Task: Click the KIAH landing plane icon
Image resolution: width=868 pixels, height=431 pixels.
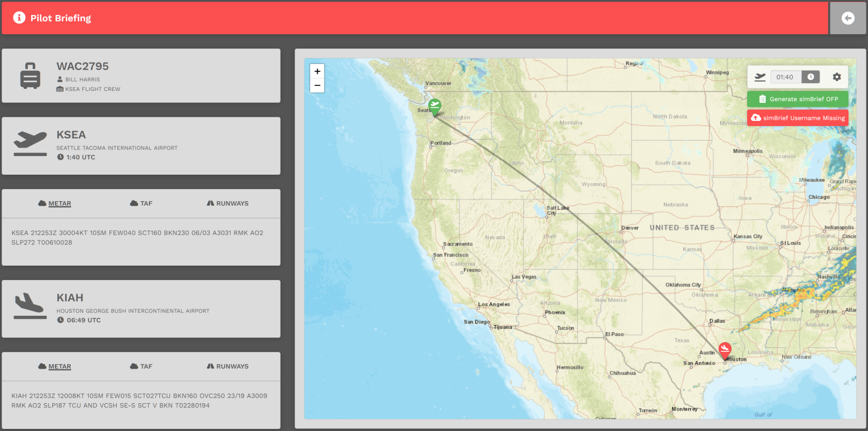Action: click(x=30, y=306)
